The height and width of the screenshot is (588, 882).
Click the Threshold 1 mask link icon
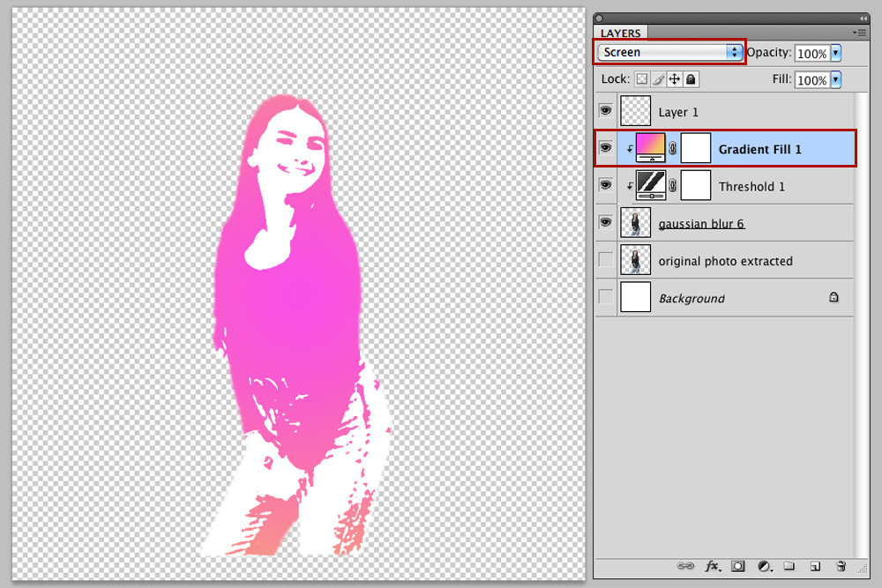[x=673, y=185]
